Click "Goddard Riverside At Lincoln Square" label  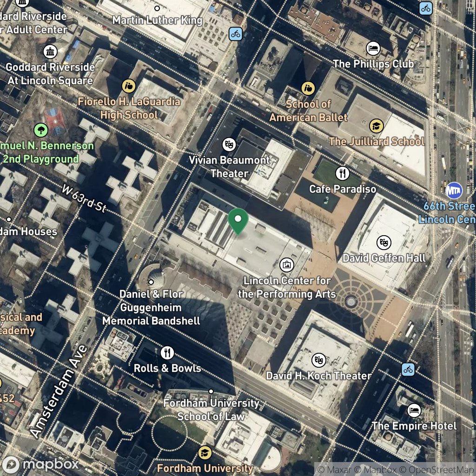[x=50, y=74]
